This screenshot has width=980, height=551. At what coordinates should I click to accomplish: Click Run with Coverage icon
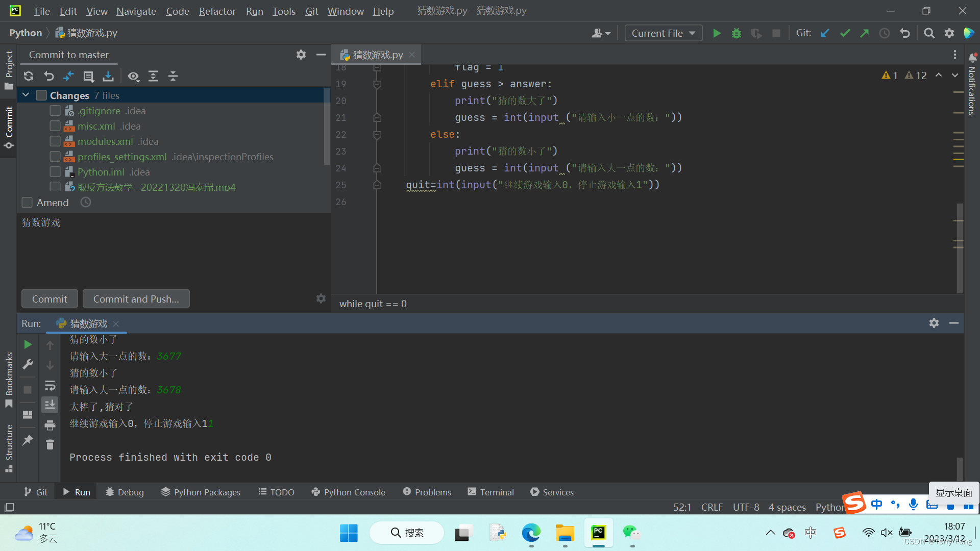[x=756, y=33]
